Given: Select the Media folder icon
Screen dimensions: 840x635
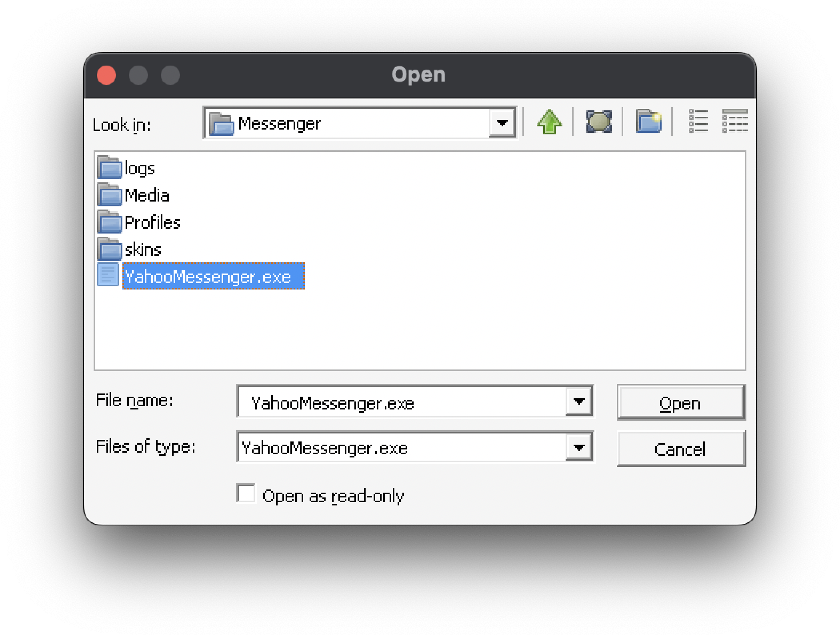Looking at the screenshot, I should (109, 194).
